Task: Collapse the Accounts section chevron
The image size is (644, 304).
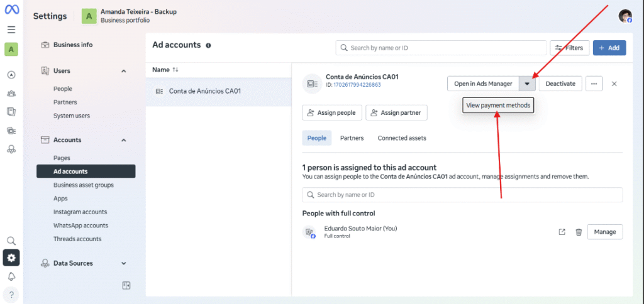Action: [123, 140]
